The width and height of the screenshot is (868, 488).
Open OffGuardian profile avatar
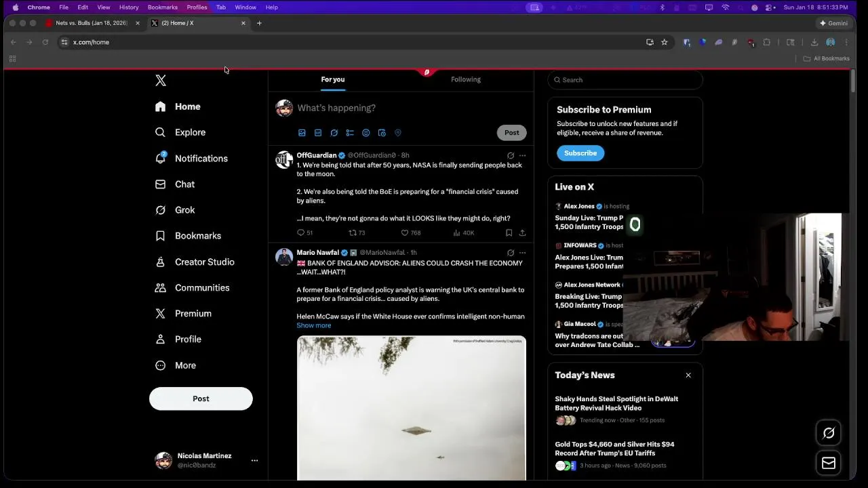(284, 160)
